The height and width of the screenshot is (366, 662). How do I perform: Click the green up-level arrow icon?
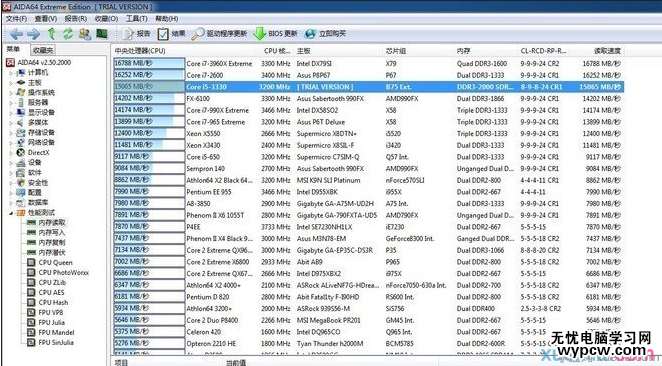point(52,33)
